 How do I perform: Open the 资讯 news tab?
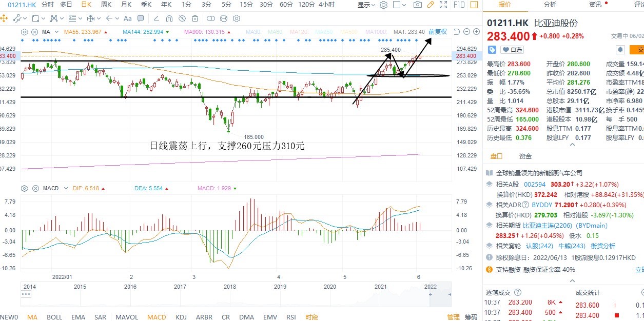pyautogui.click(x=595, y=4)
